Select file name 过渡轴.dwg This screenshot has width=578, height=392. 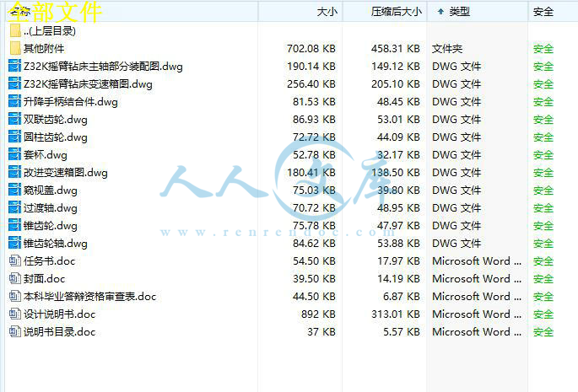click(x=51, y=207)
